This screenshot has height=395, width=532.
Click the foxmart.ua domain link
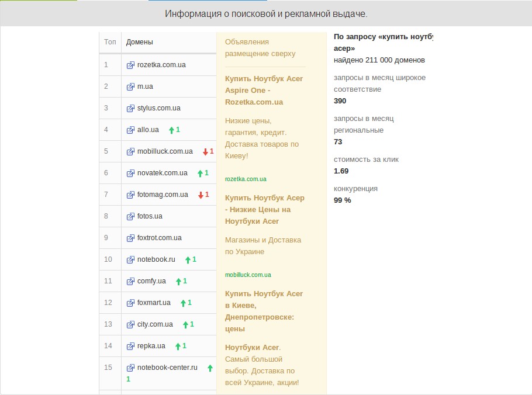[154, 303]
